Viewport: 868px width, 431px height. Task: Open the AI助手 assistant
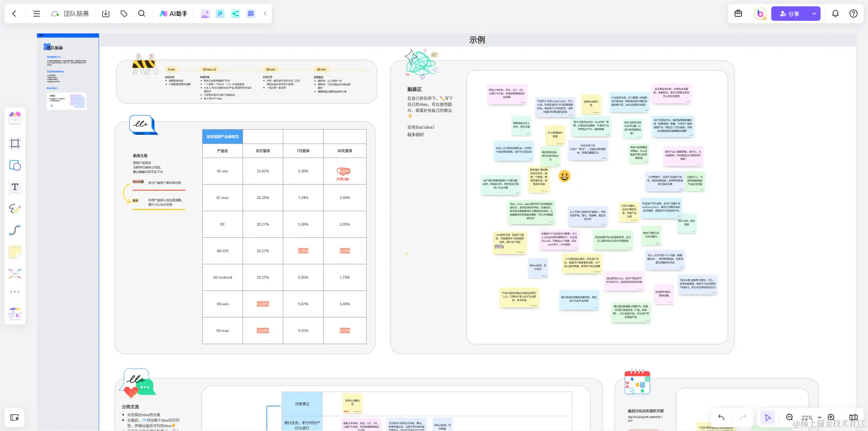(x=173, y=14)
